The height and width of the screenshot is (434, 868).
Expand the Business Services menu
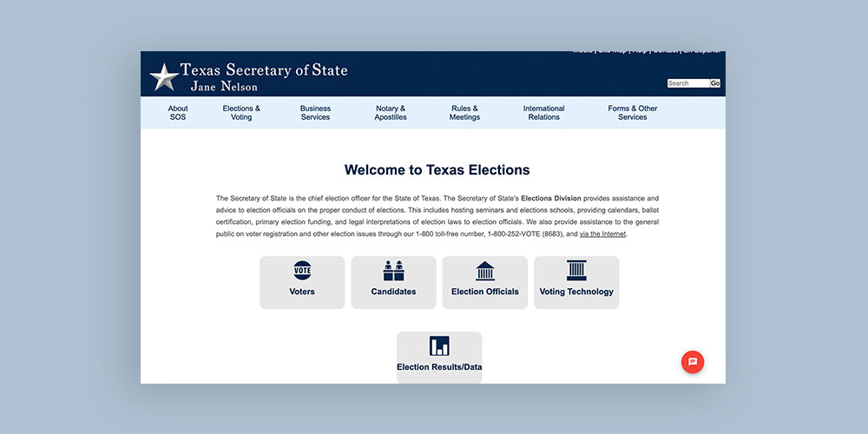click(315, 113)
